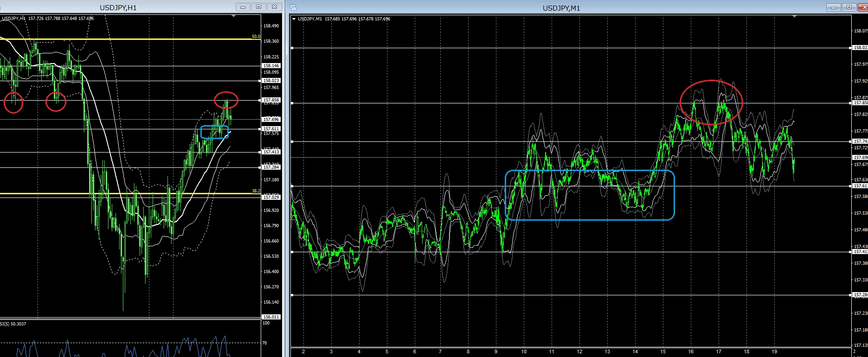
Task: Click the USDJPY,M1 window title text
Action: click(x=561, y=8)
